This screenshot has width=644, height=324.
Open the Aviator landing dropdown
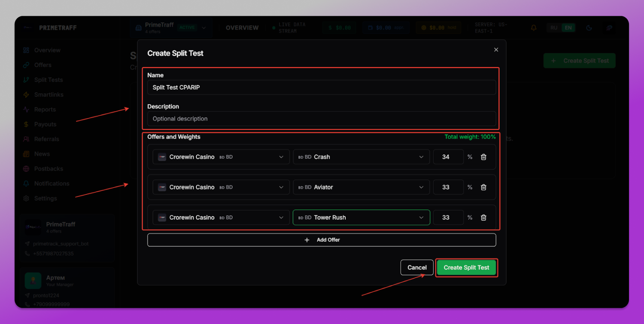coord(361,188)
